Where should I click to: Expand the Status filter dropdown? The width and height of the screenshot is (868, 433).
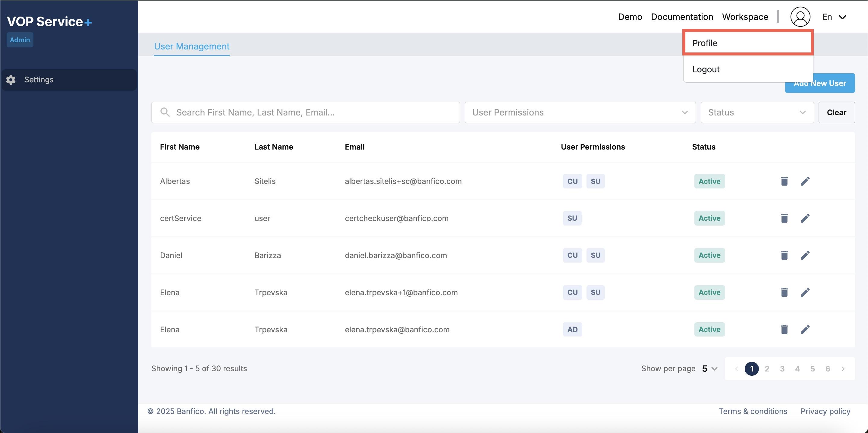[x=757, y=112]
